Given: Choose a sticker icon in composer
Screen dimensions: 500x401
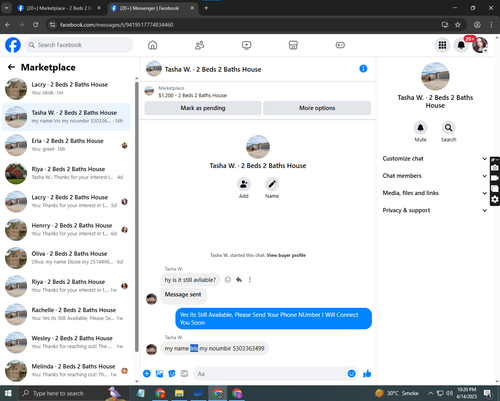Looking at the screenshot, I should click(172, 374).
